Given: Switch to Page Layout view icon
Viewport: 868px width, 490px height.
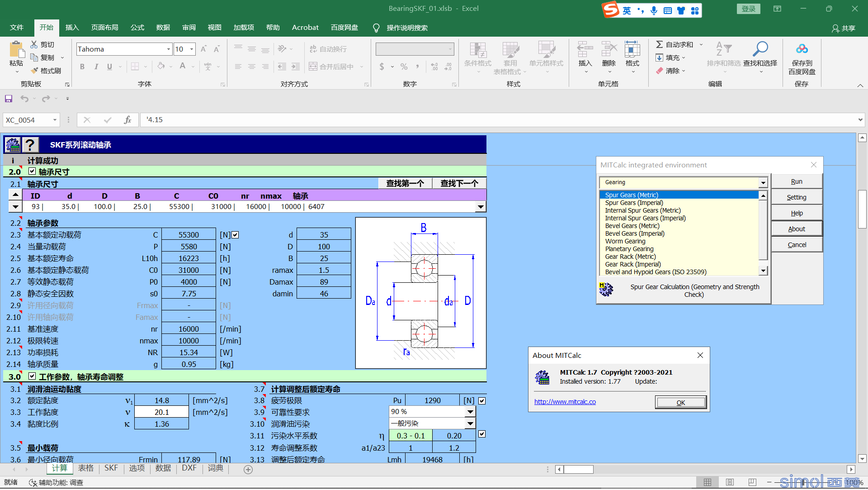Looking at the screenshot, I should (x=730, y=482).
